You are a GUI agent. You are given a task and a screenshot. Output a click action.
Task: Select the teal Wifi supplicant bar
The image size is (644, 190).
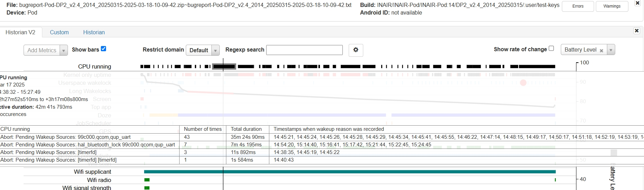[350, 172]
